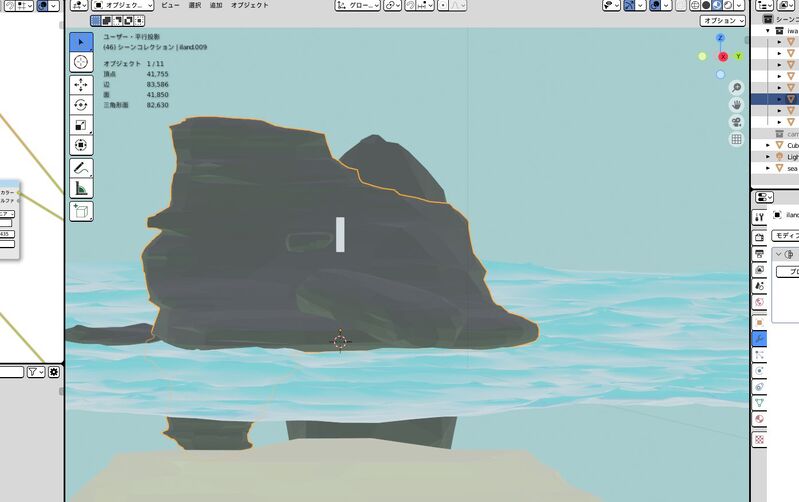The image size is (799, 502).
Task: Open the Physics properties tab
Action: point(759,371)
